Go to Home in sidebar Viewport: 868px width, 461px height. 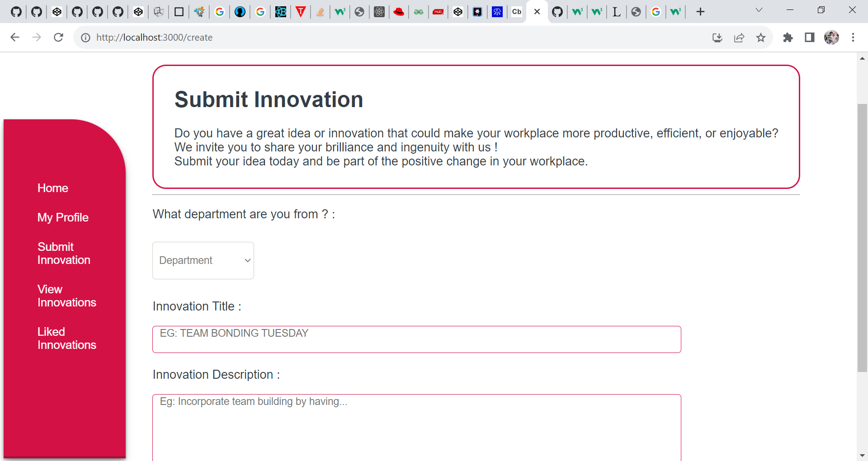(x=53, y=188)
